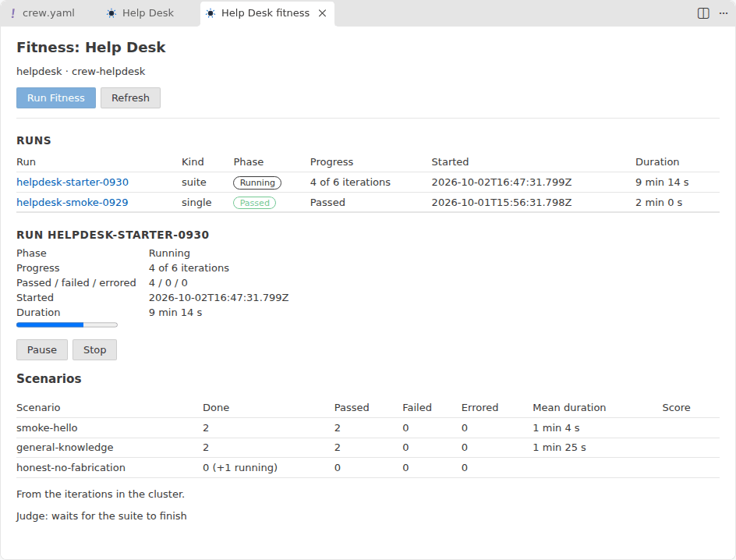736x560 pixels.
Task: Click the Progress column header in Runs
Action: click(331, 162)
